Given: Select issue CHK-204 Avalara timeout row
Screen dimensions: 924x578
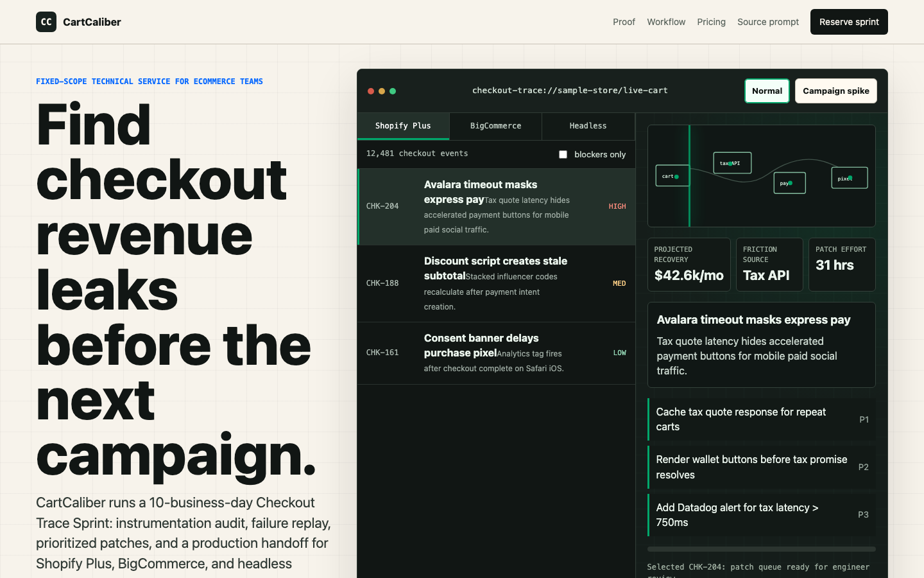Looking at the screenshot, I should point(496,207).
